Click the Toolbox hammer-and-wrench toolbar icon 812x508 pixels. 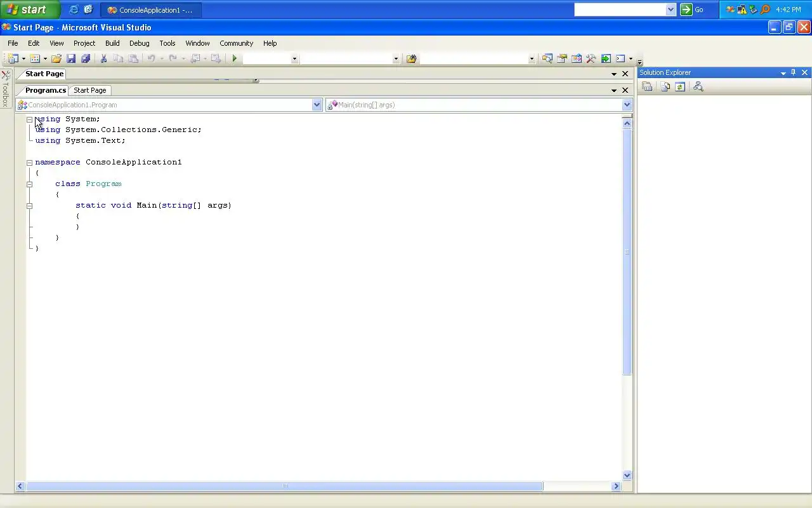point(591,58)
